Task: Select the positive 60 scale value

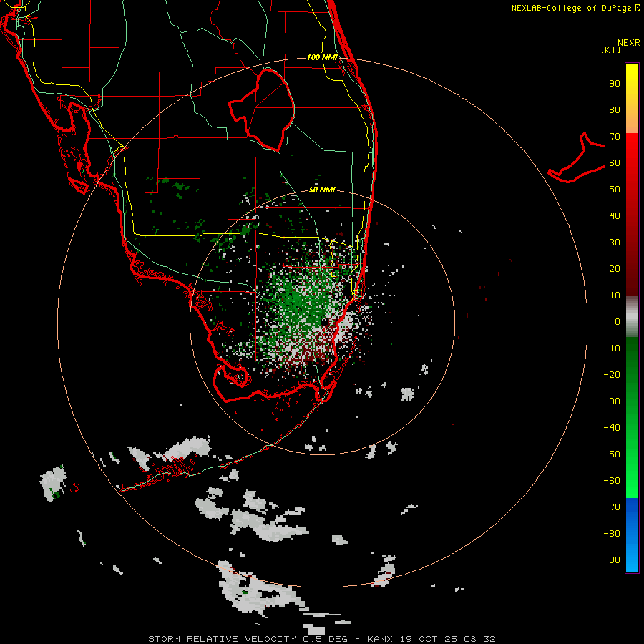Action: pos(615,162)
